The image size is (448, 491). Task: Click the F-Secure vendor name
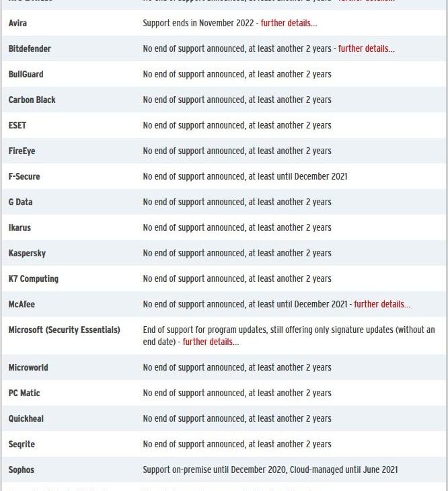point(24,176)
